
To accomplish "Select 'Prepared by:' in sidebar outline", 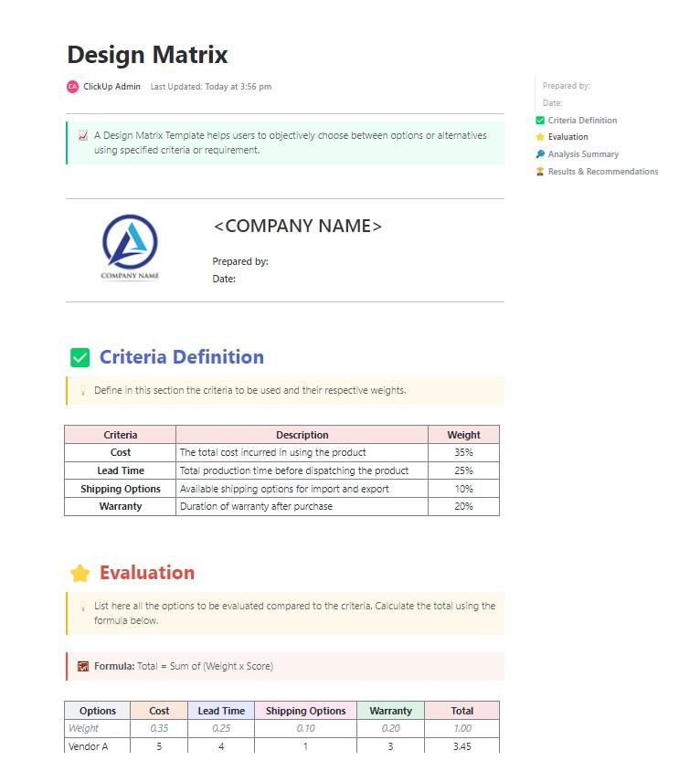I will click(567, 86).
